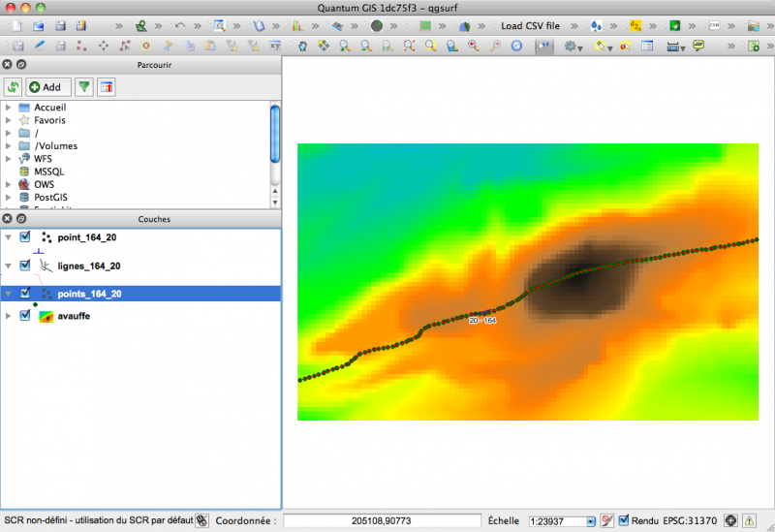
Task: Open the attribute table icon
Action: (647, 46)
